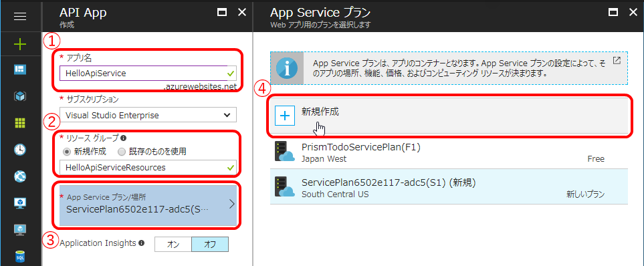Click ServicePlan6502e117-adc5 server icon
The height and width of the screenshot is (266, 644).
pyautogui.click(x=284, y=187)
